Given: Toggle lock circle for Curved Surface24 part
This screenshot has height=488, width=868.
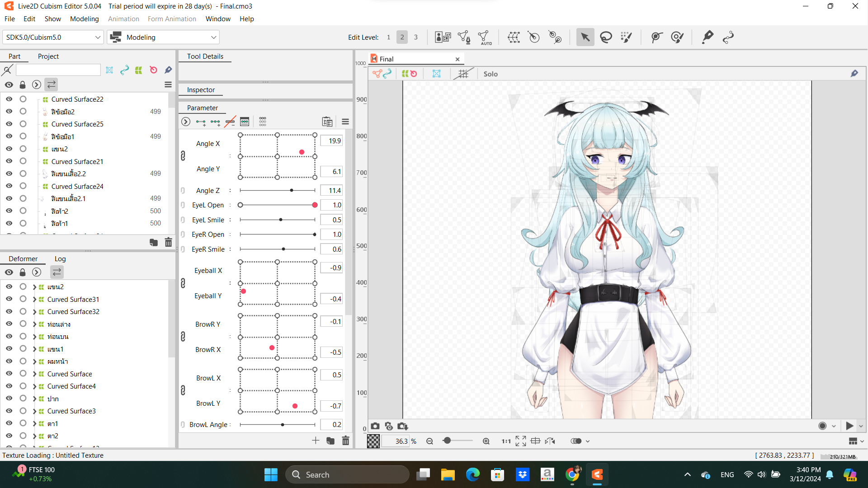Looking at the screenshot, I should [23, 186].
